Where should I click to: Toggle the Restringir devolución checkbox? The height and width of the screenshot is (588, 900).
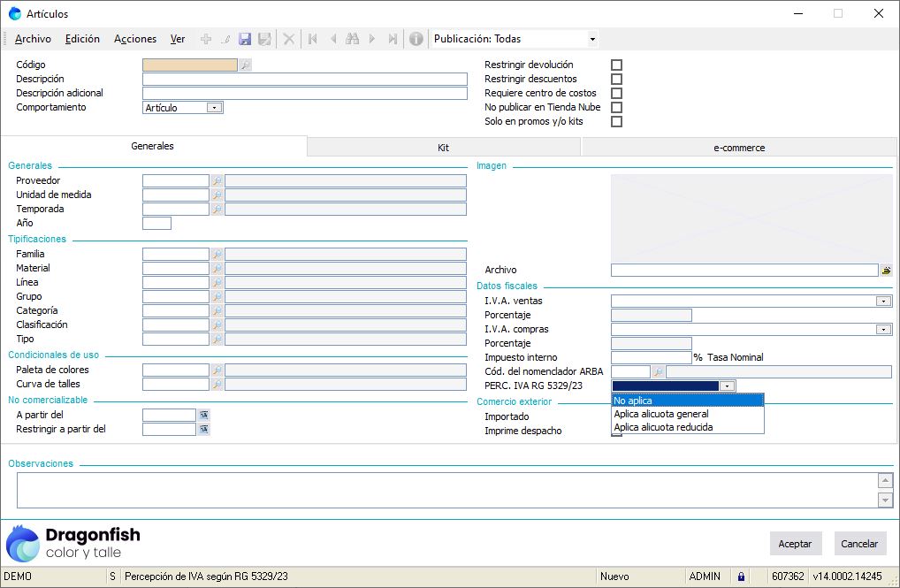coord(616,65)
